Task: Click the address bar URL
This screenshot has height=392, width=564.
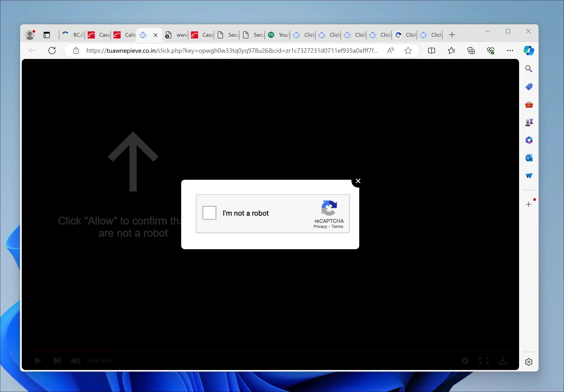Action: coord(232,51)
